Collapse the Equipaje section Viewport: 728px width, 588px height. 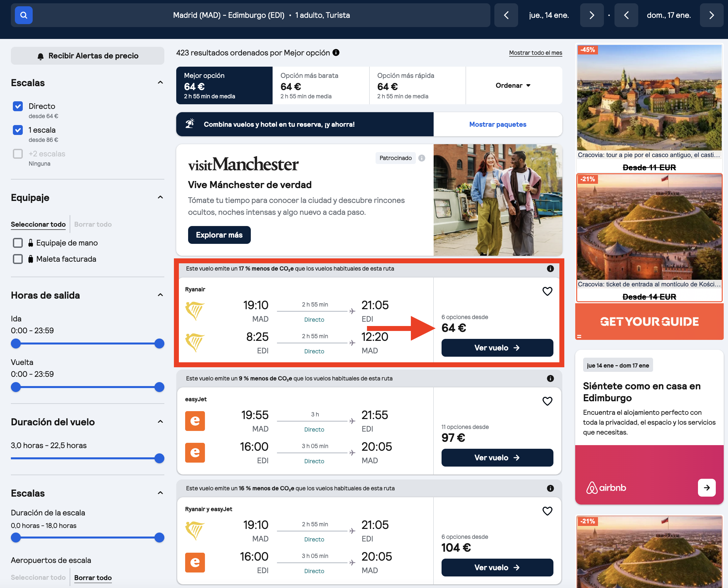tap(160, 197)
